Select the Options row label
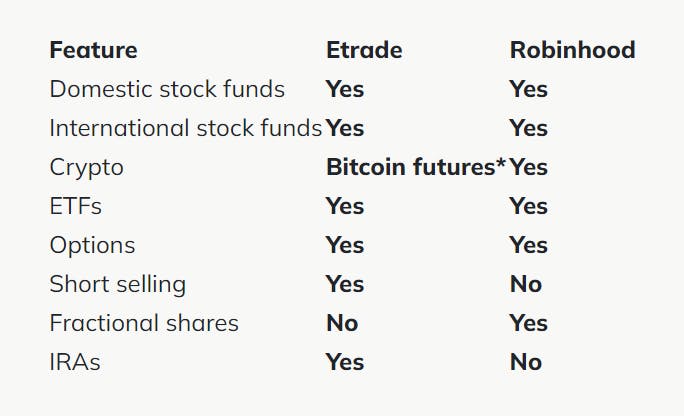The image size is (684, 416). (x=92, y=245)
